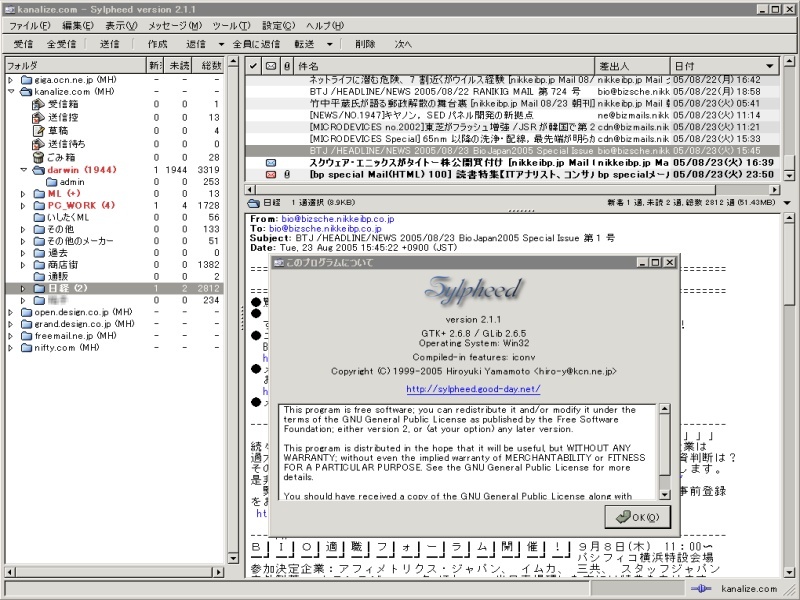Open the メッセージ(M) menu
The height and width of the screenshot is (600, 800).
pyautogui.click(x=175, y=26)
